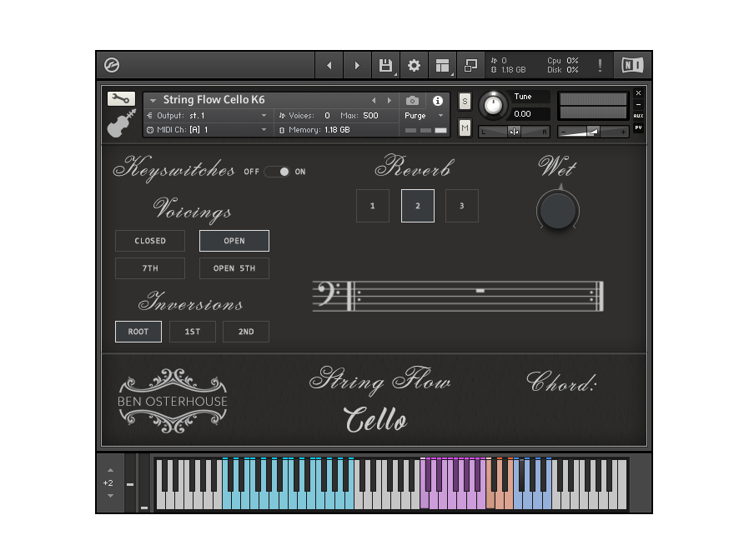Click the Max voices 500 value
The width and height of the screenshot is (749, 560).
pos(370,116)
